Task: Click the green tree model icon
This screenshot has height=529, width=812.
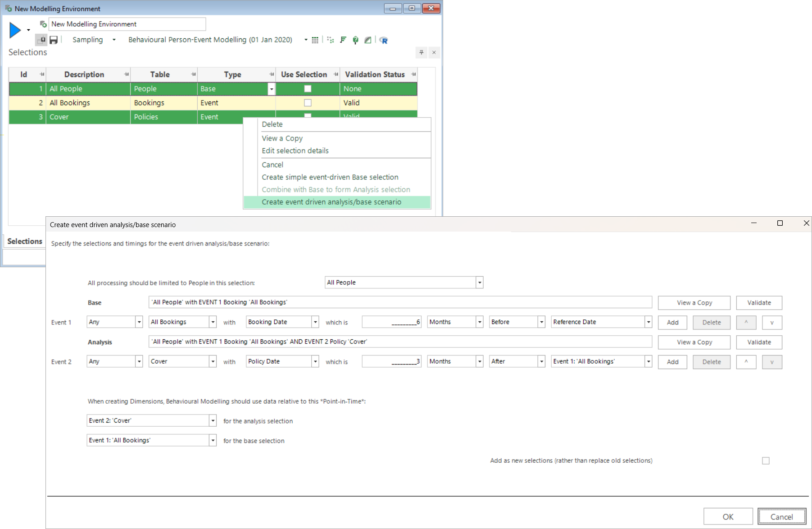Action: point(356,40)
